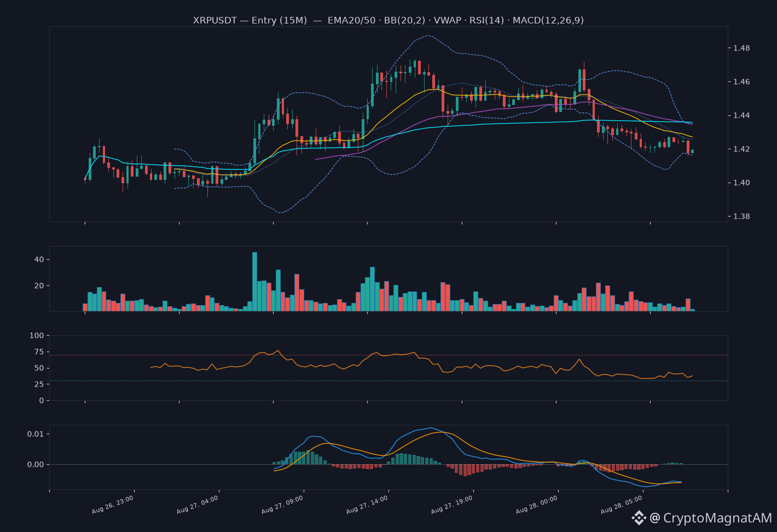The image size is (777, 532).
Task: Click the XRPUSDT Entry (15M) chart title
Action: point(388,20)
